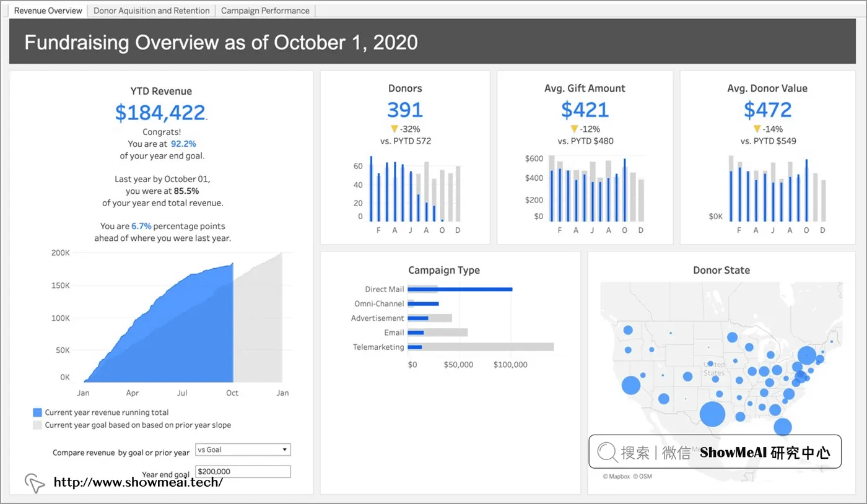This screenshot has height=504, width=867.
Task: Click the large Texas donor bubble
Action: 713,414
